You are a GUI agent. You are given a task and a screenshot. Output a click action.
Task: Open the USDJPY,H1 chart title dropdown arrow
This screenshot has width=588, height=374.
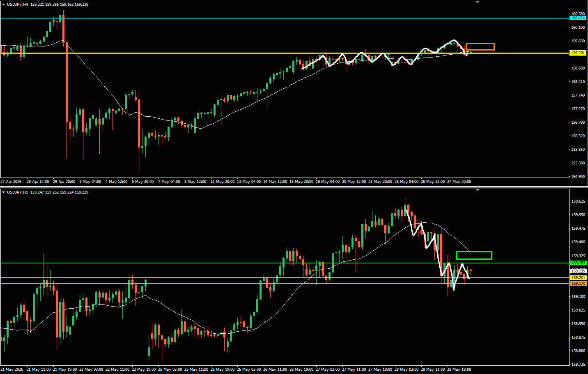tap(4, 192)
